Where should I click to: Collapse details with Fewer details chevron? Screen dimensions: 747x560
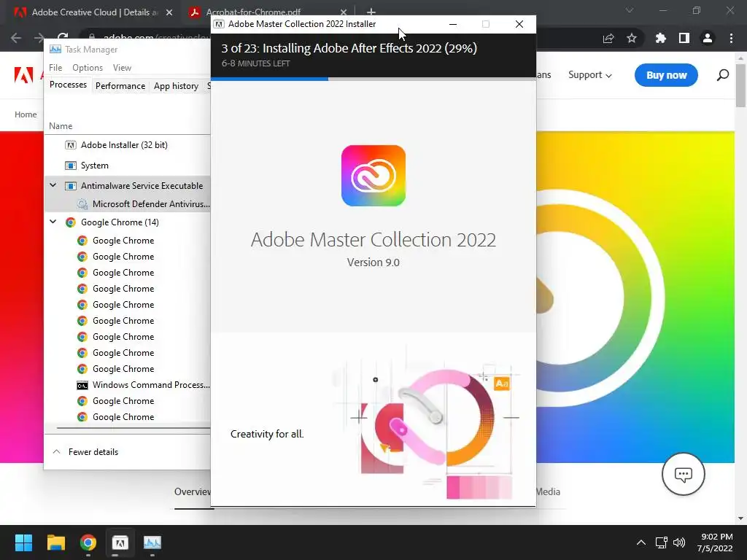pos(56,451)
